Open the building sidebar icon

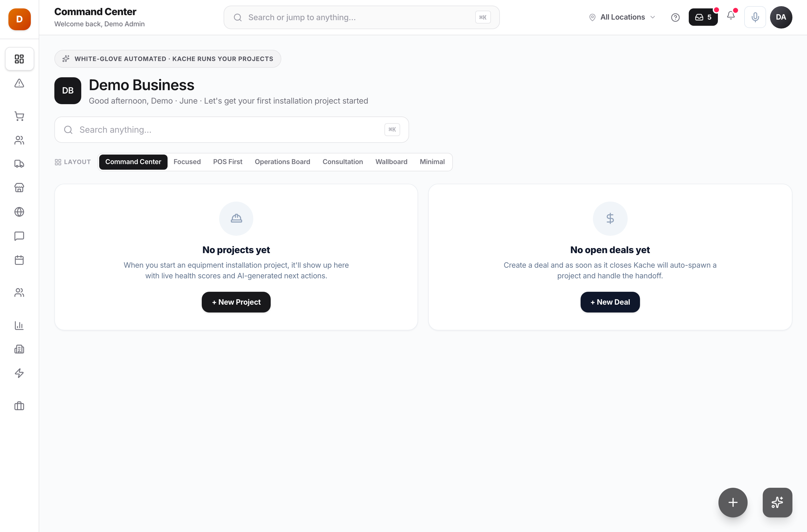point(19,349)
